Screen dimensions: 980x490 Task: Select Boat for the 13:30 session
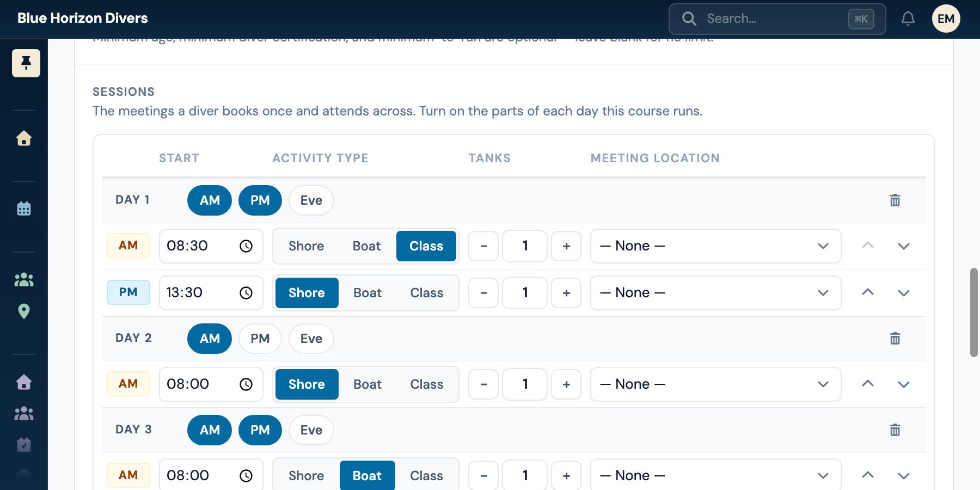point(367,293)
